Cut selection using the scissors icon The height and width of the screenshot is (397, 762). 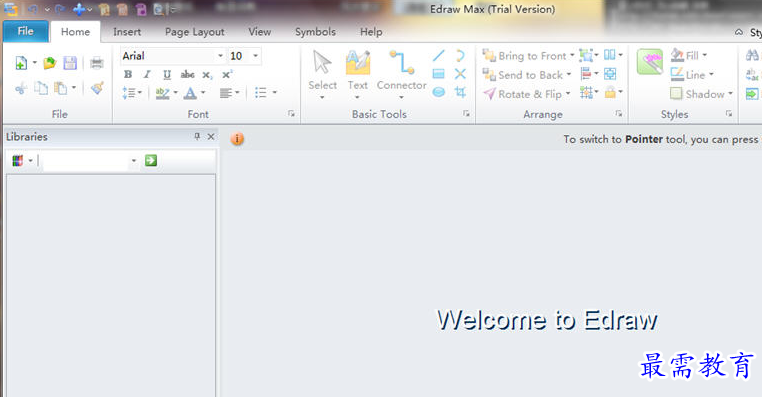21,88
